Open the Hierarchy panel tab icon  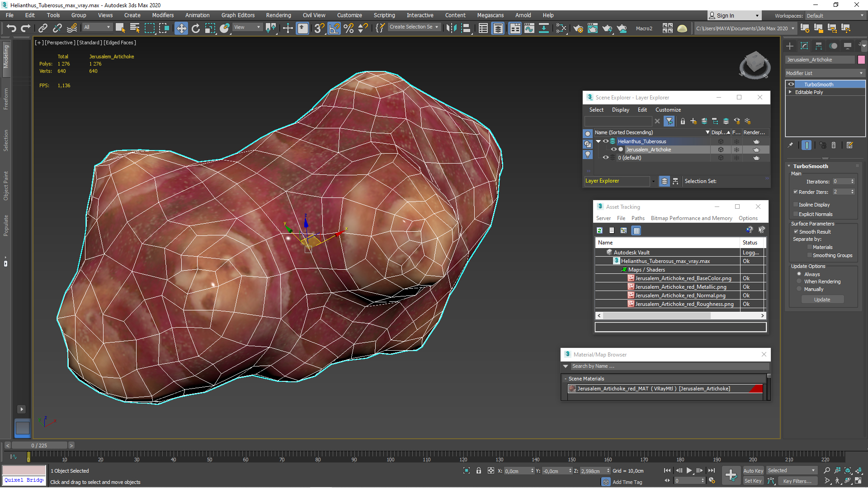[x=819, y=46]
